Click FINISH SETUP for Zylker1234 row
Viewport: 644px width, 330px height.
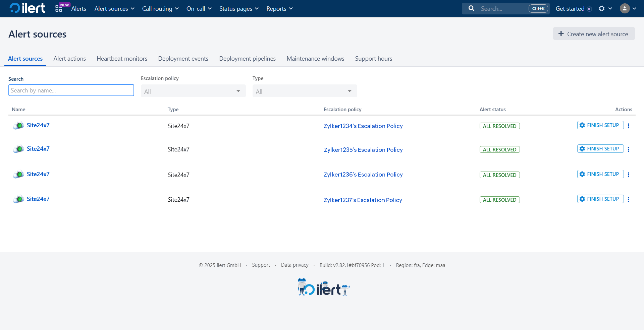(x=600, y=125)
